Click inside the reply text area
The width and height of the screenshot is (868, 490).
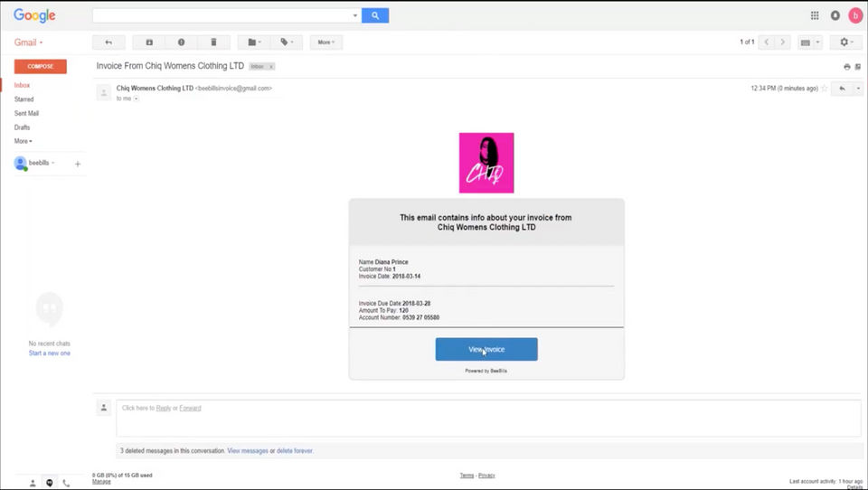click(x=488, y=418)
